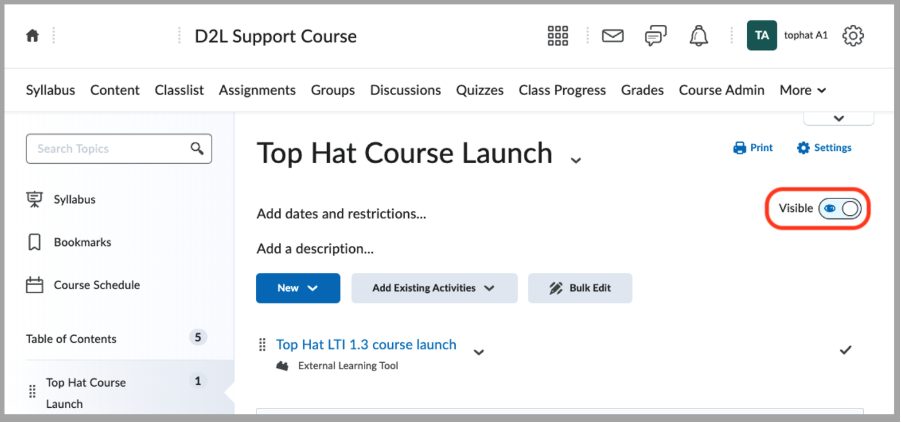Click the Settings gear icon in content area

click(803, 148)
